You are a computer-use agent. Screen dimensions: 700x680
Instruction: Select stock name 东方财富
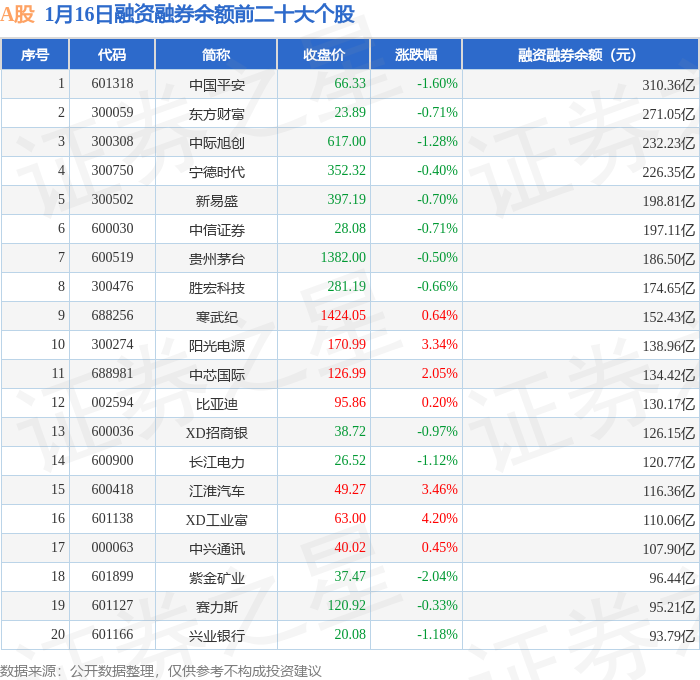tap(217, 114)
